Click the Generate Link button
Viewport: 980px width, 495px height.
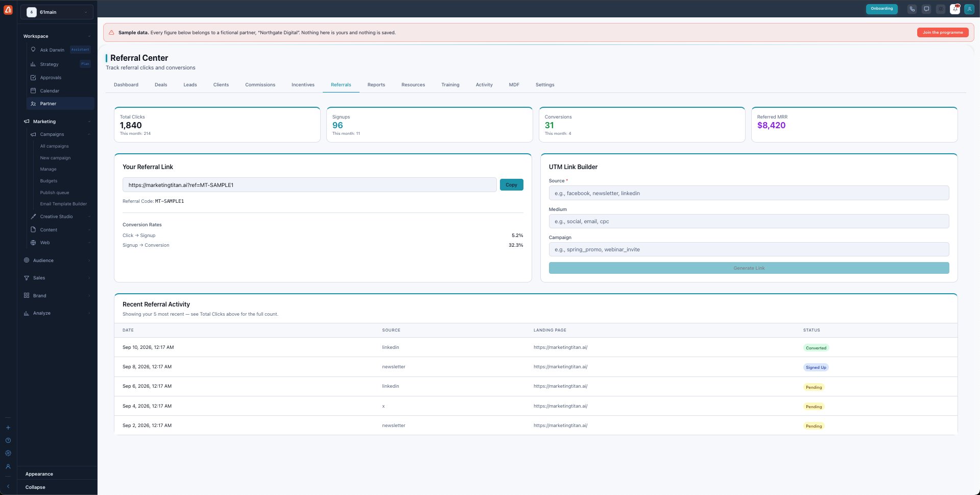click(x=749, y=268)
